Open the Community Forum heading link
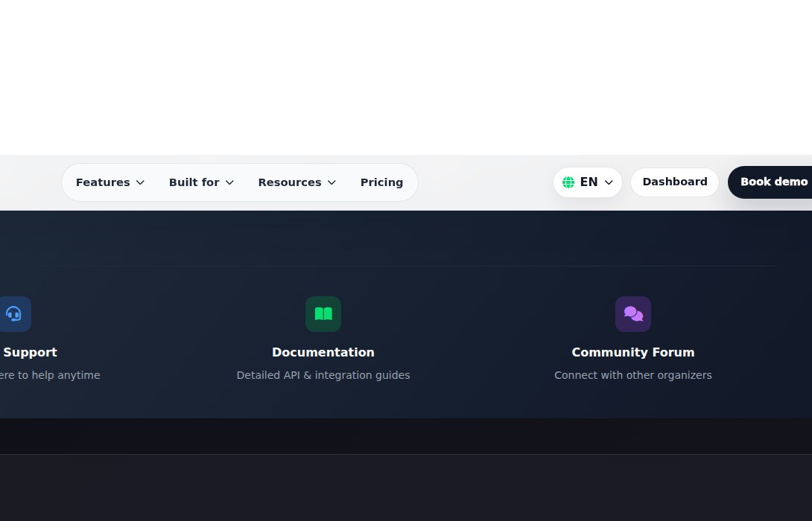This screenshot has width=812, height=521. tap(632, 352)
